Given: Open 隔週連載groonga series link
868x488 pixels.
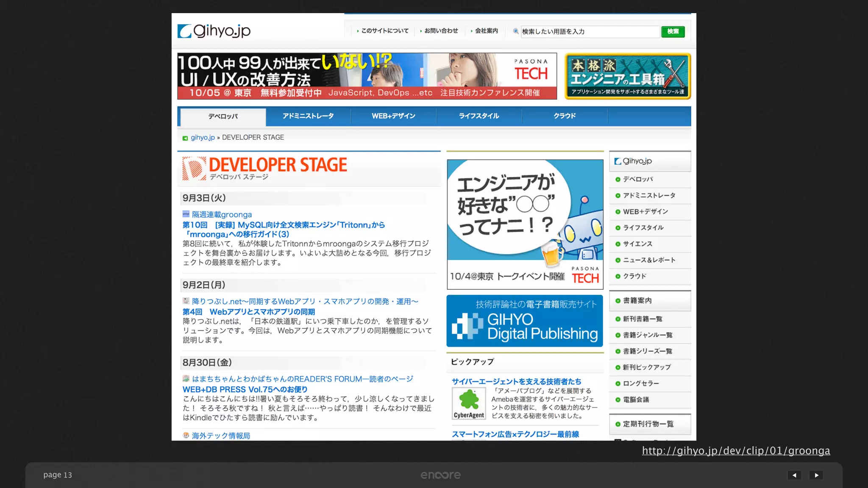Looking at the screenshot, I should click(222, 215).
